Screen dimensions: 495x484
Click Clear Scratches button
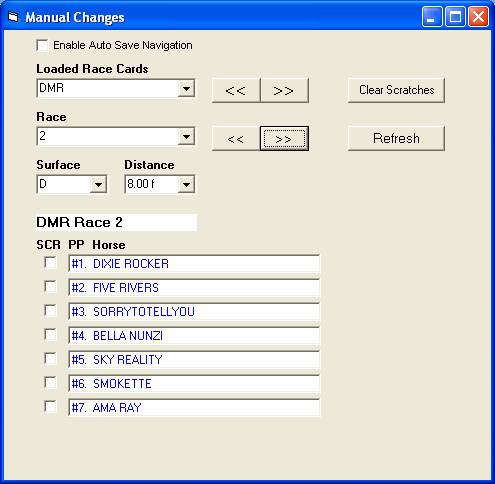pyautogui.click(x=396, y=90)
